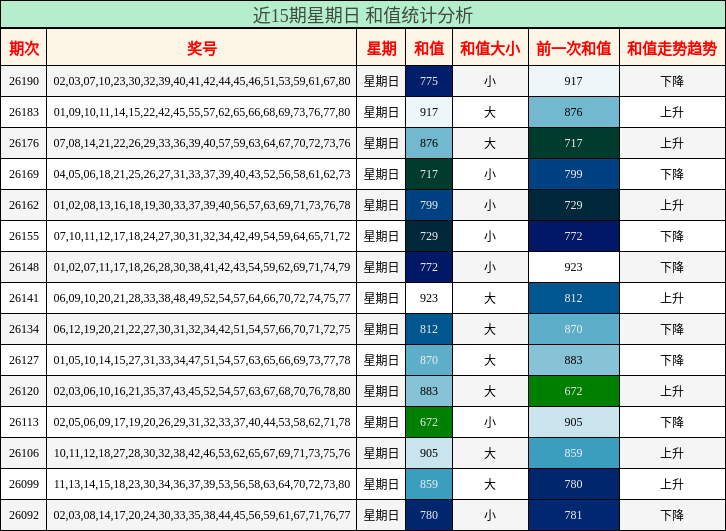Select the 和值大小 column header
This screenshot has width=726, height=531.
tap(490, 48)
